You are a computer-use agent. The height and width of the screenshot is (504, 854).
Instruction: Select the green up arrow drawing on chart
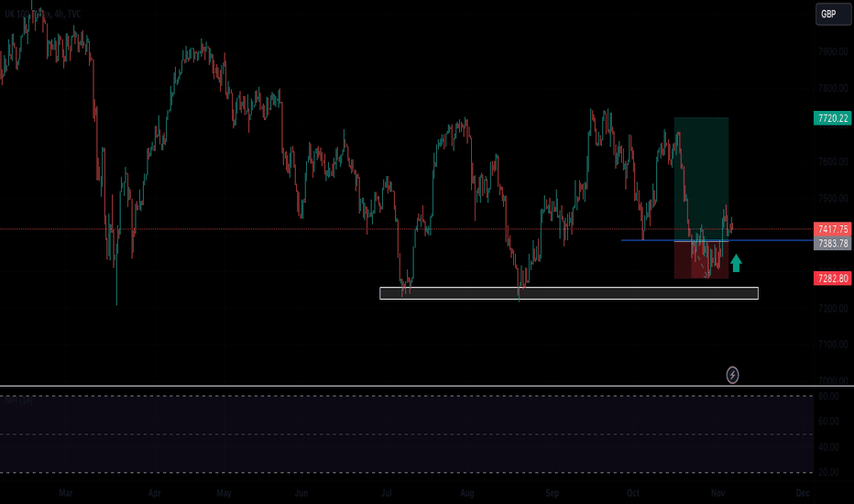point(736,263)
